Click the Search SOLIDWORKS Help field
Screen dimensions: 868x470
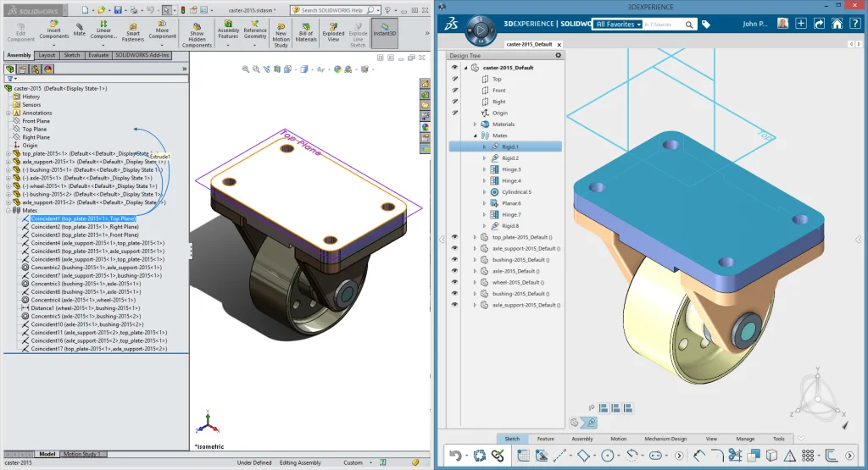[331, 10]
